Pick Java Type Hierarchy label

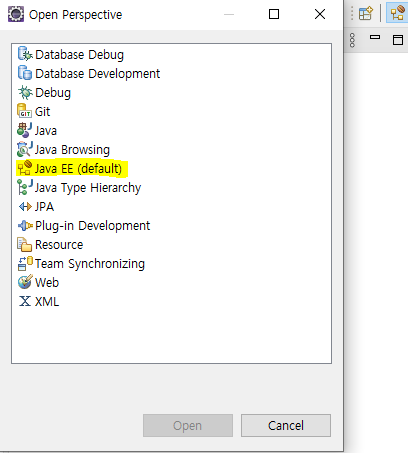tap(88, 188)
